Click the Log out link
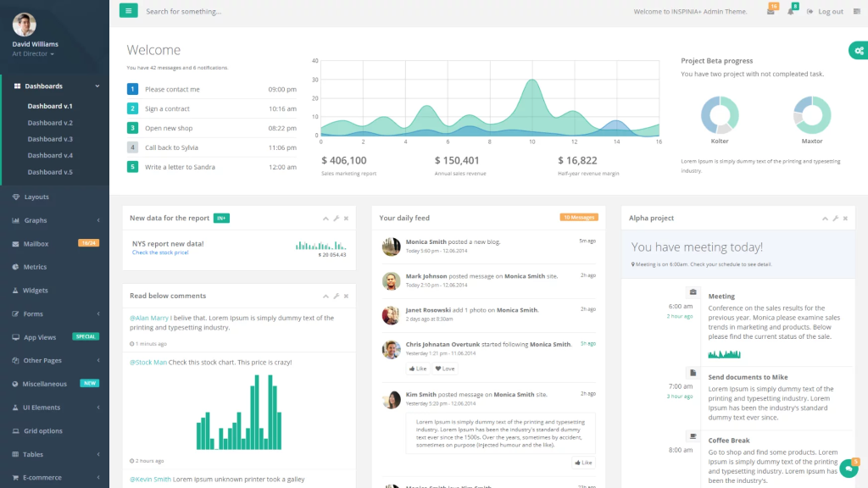This screenshot has width=868, height=488. point(826,12)
